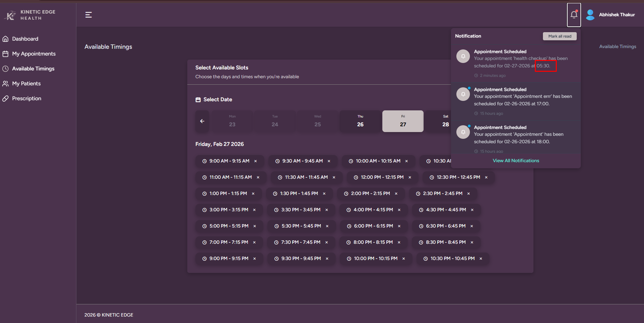The height and width of the screenshot is (323, 644).
Task: Toggle the hamburger sidebar menu
Action: [89, 15]
